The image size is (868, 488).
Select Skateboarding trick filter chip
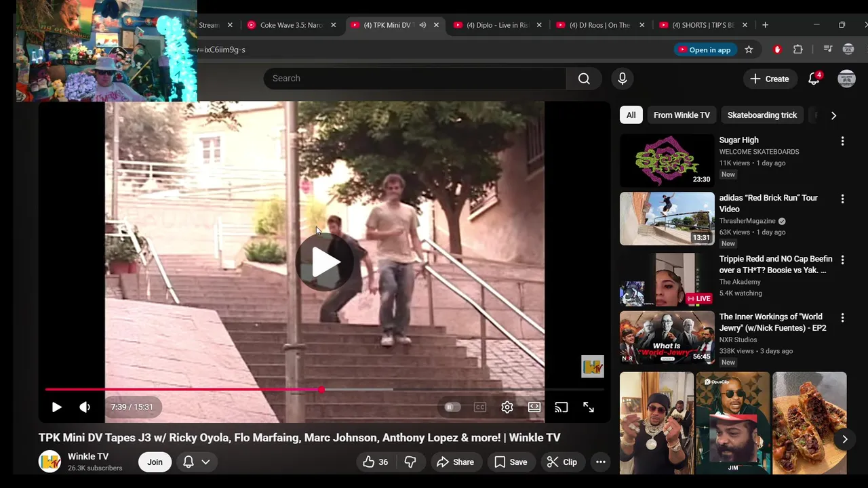[762, 115]
